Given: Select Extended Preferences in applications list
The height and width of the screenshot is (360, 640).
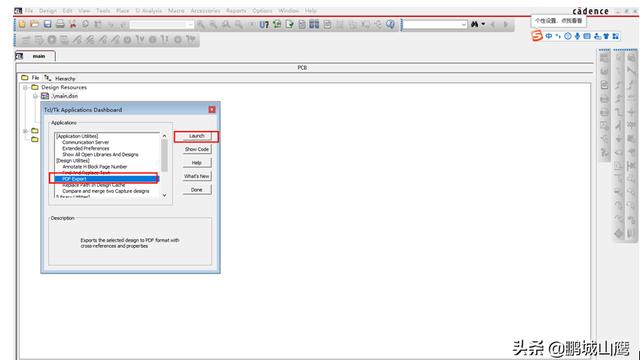Looking at the screenshot, I should coord(86,149).
